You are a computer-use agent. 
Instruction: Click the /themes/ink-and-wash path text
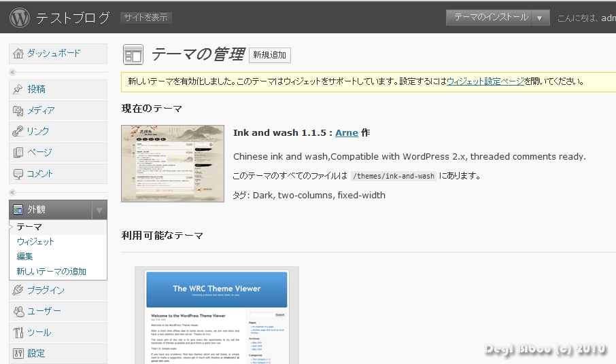pyautogui.click(x=393, y=176)
